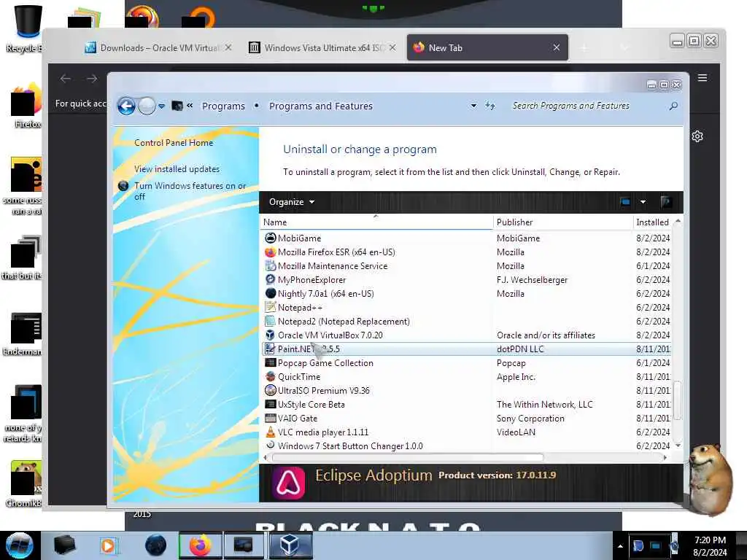Screen dimensions: 747x560
Task: Click the Nightly 7.0a1 program icon
Action: pos(270,293)
